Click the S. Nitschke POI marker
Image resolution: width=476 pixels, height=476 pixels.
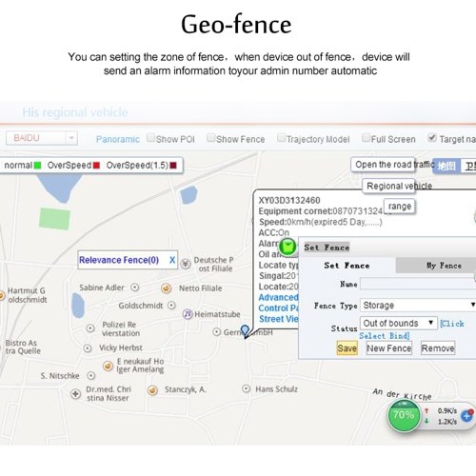tap(91, 376)
